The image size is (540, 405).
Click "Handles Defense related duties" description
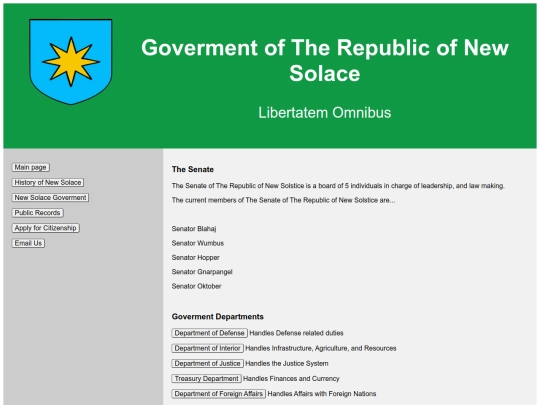pos(296,333)
